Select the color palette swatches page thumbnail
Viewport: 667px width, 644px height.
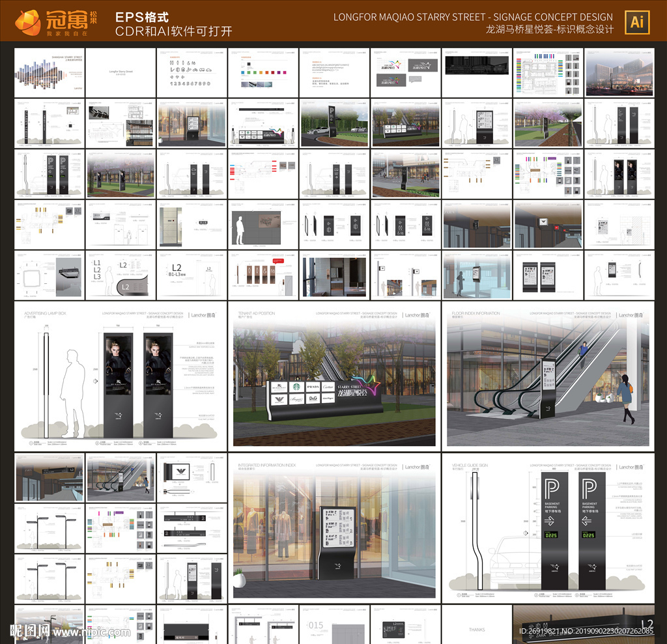click(263, 73)
